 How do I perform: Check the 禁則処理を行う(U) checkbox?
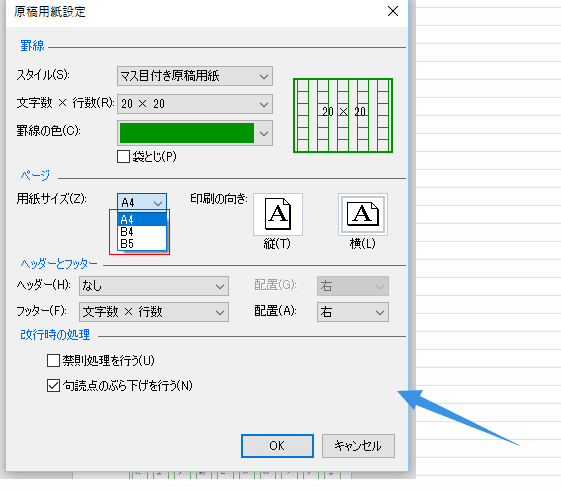coord(53,360)
